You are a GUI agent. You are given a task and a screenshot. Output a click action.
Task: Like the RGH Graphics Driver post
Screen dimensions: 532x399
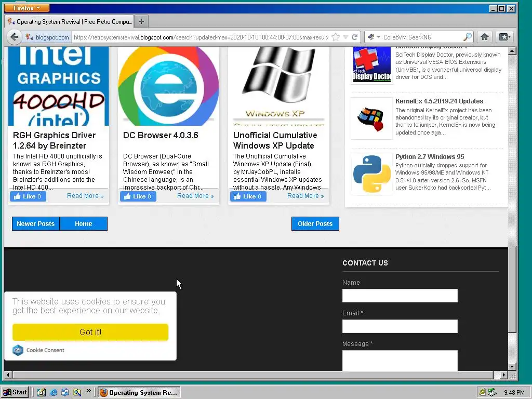[x=28, y=196]
